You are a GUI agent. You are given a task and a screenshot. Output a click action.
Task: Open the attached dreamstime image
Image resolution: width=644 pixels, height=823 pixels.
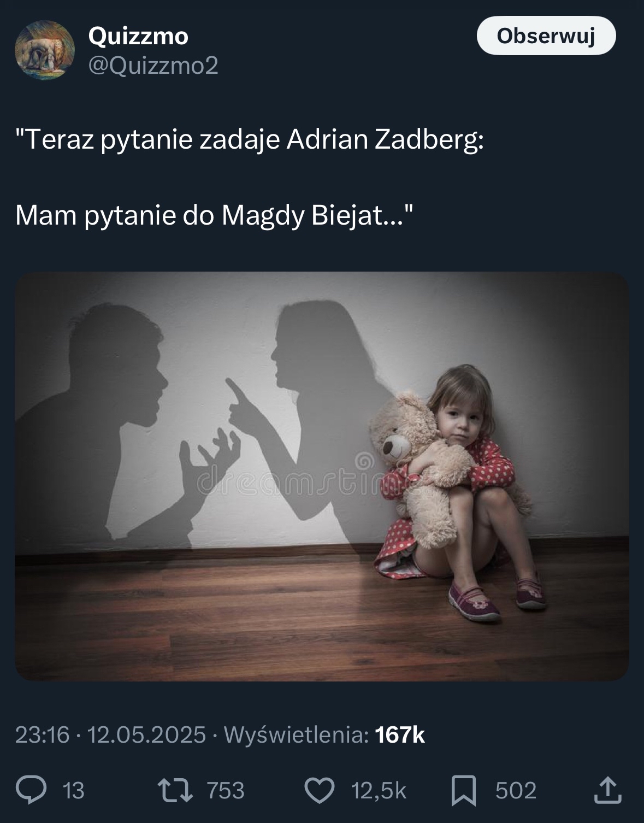322,476
